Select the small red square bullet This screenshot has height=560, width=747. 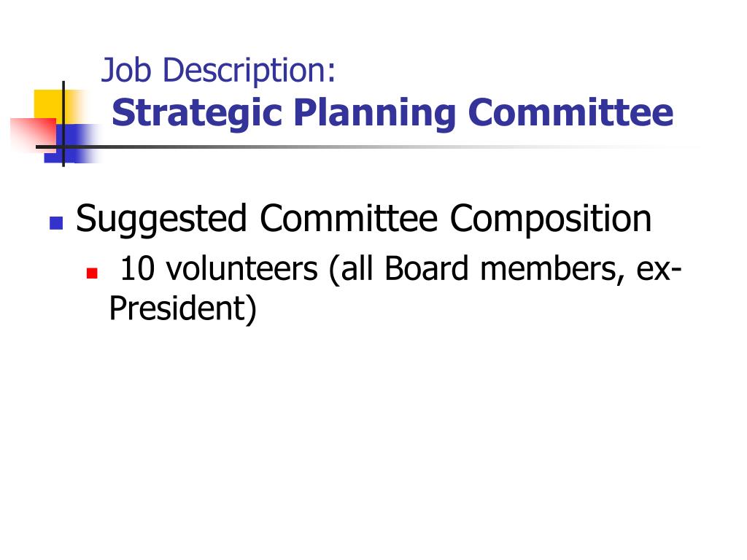click(x=92, y=273)
